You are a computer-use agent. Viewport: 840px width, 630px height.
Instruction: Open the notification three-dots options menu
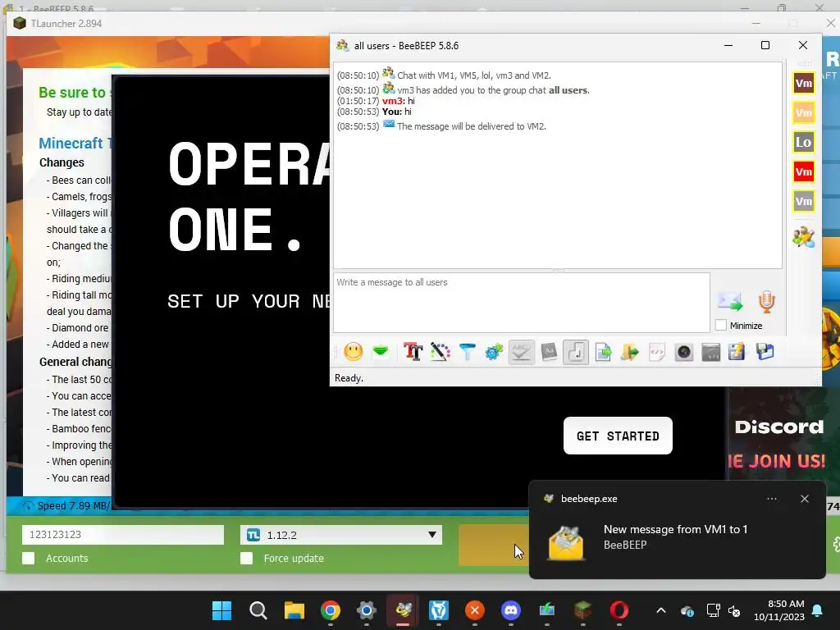tap(772, 499)
